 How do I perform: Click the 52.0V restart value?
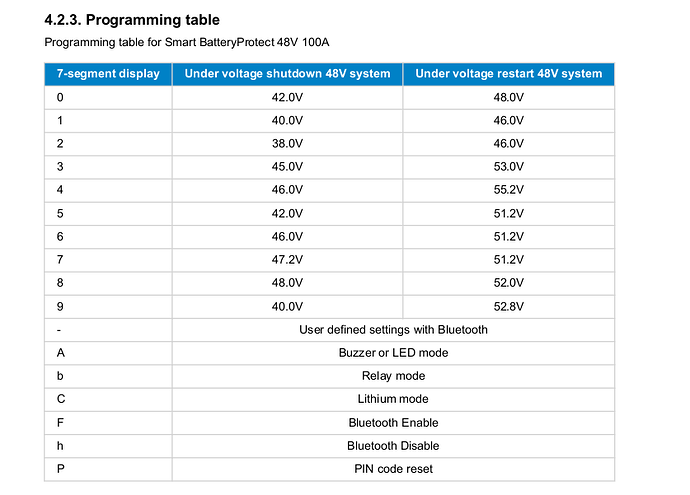point(508,283)
